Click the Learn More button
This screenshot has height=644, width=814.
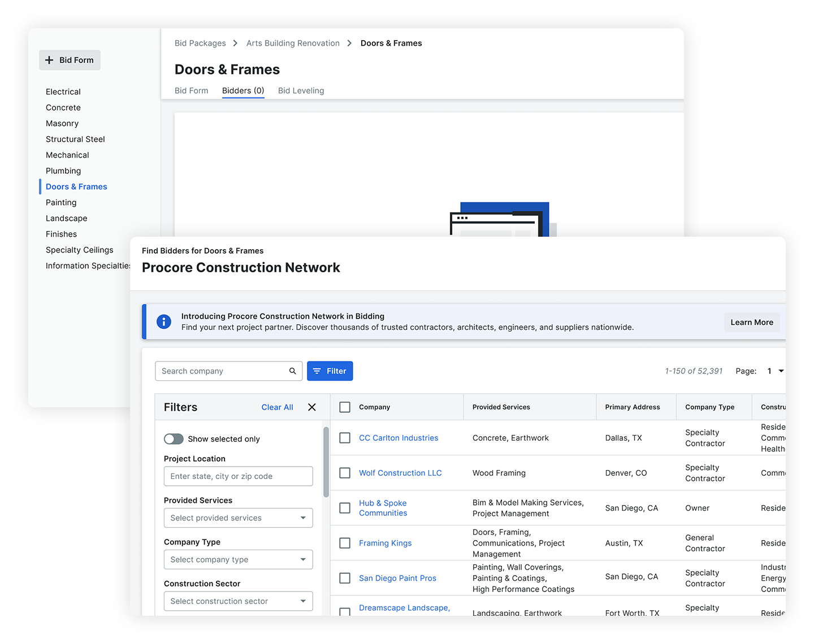pyautogui.click(x=752, y=322)
